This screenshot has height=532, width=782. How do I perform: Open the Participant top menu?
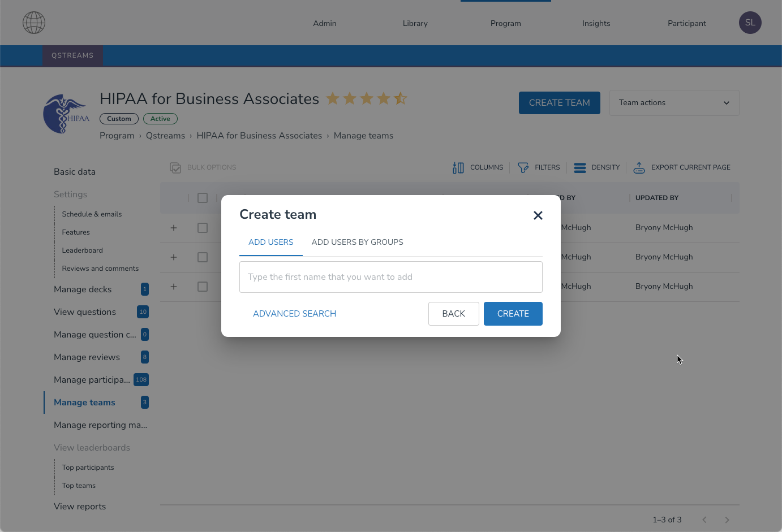pos(687,23)
